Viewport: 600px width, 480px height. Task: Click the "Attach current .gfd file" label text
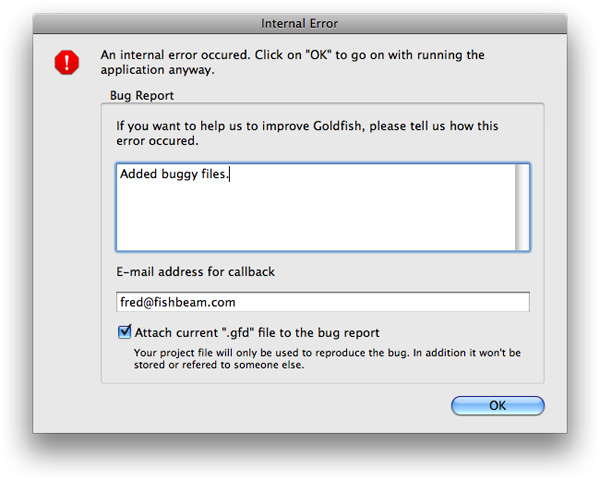[x=257, y=333]
